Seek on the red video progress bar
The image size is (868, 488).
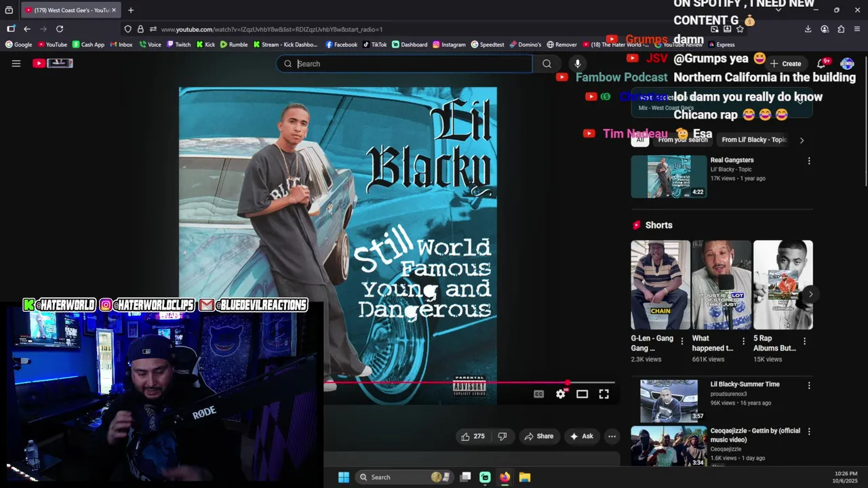pyautogui.click(x=469, y=383)
